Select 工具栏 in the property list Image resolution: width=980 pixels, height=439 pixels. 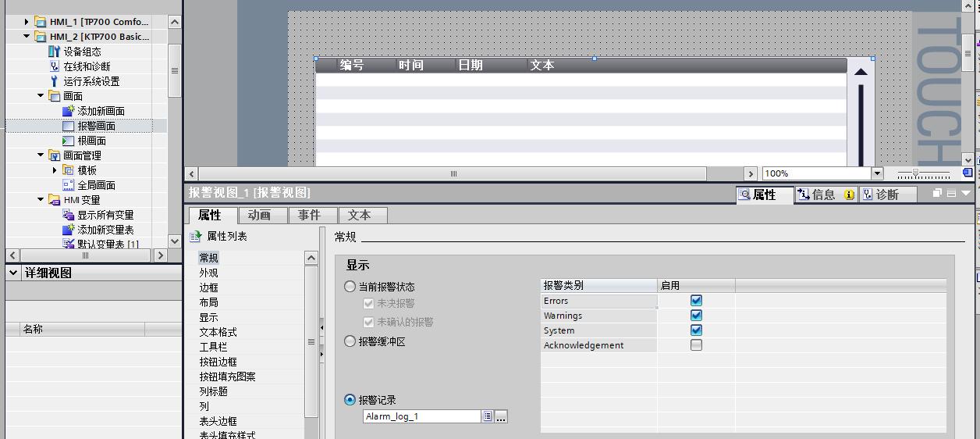(214, 347)
